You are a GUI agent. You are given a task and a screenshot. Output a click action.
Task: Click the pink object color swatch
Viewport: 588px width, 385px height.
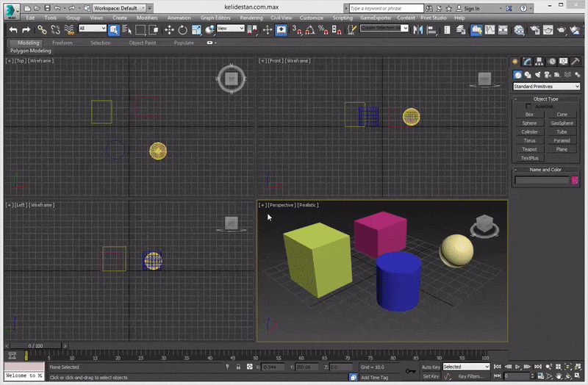575,180
